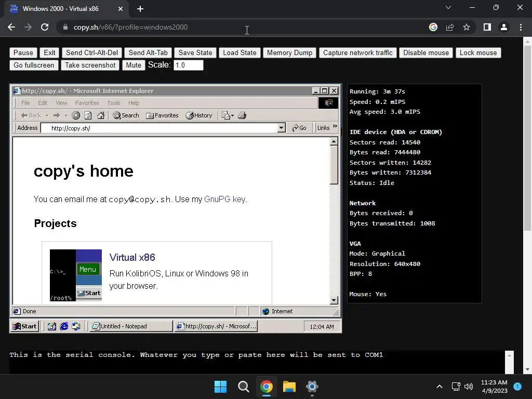
Task: Click the IE Favorites toolbar button
Action: point(162,115)
